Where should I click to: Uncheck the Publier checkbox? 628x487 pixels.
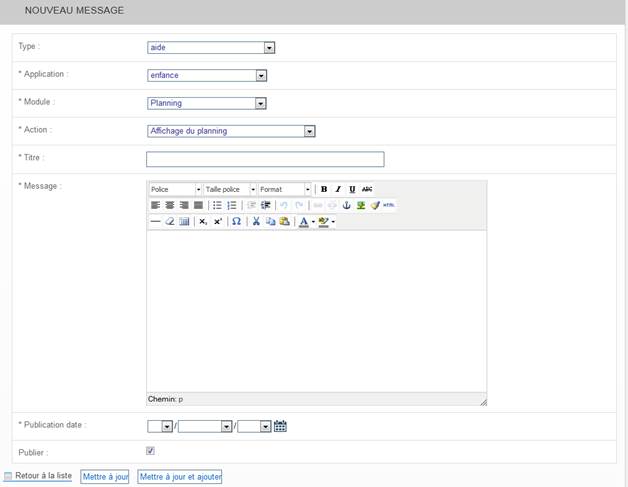coord(151,451)
